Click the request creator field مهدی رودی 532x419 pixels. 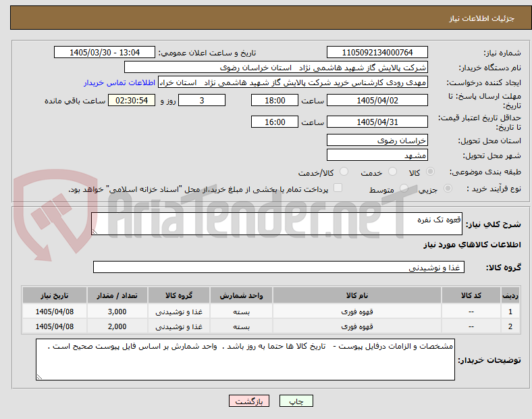click(293, 82)
